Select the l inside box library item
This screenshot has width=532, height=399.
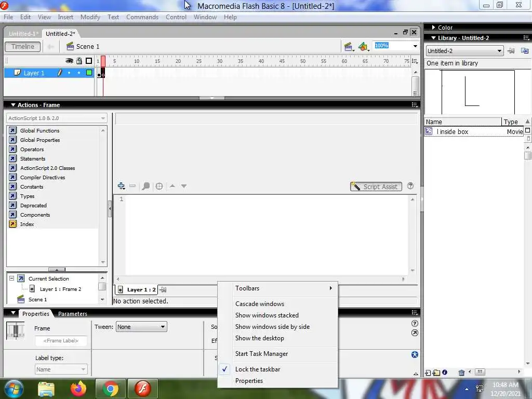474,131
